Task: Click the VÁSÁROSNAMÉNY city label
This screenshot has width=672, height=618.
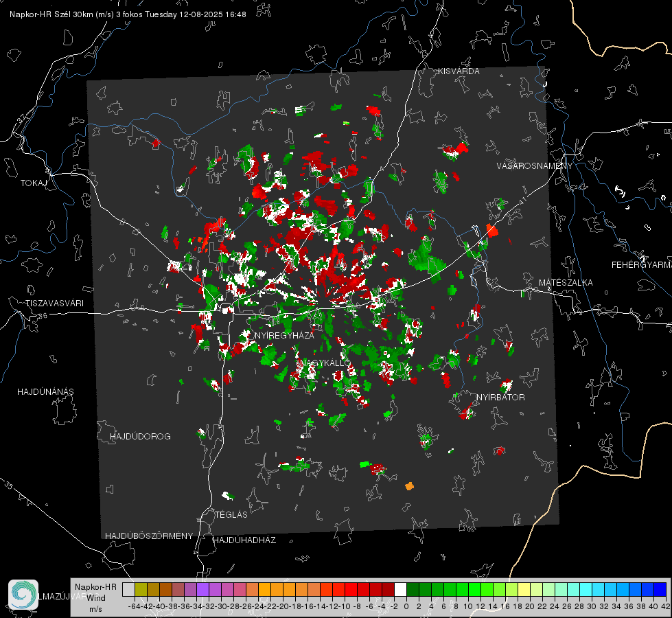Action: click(x=535, y=166)
